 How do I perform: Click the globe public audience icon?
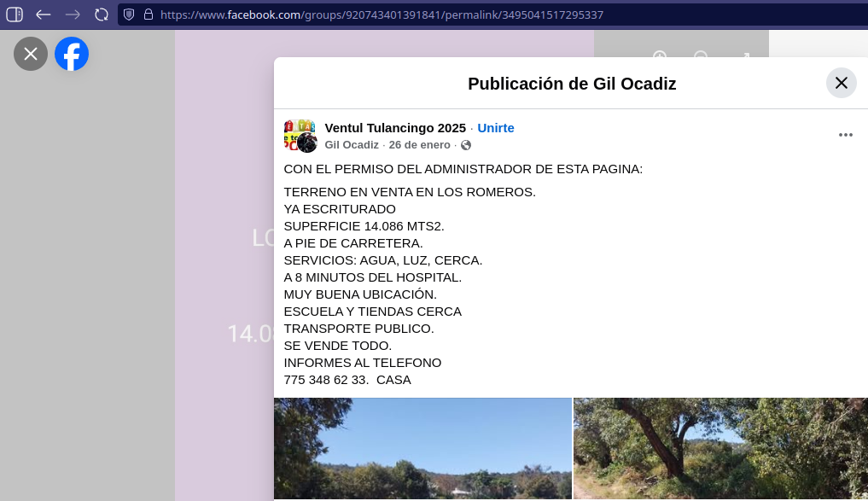coord(466,145)
